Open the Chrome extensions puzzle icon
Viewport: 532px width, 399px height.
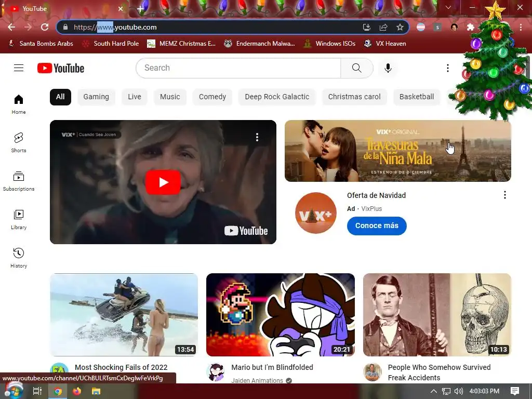[x=471, y=27]
